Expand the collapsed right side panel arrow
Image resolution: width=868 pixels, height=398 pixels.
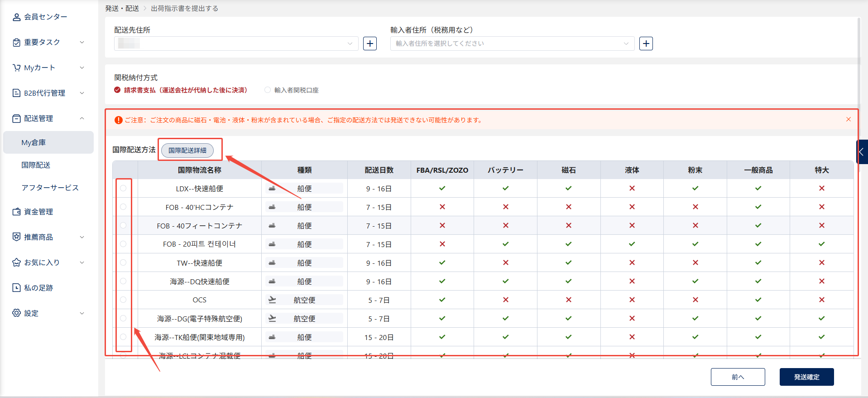(x=862, y=152)
